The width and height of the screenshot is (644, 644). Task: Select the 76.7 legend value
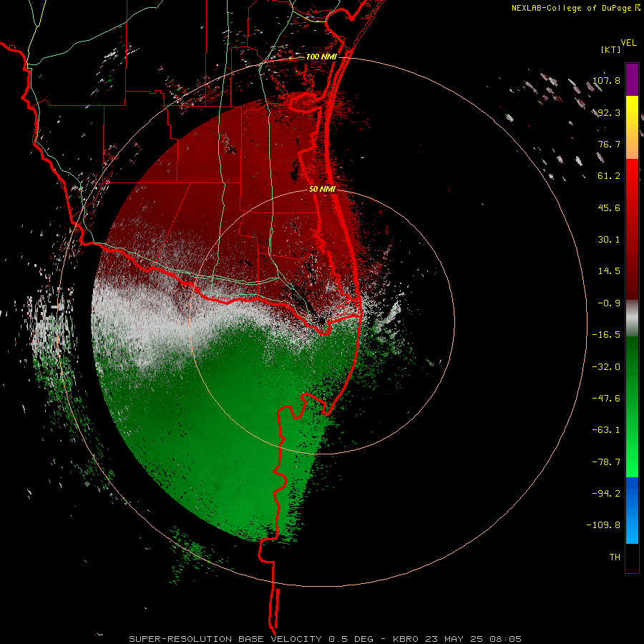[x=609, y=144]
